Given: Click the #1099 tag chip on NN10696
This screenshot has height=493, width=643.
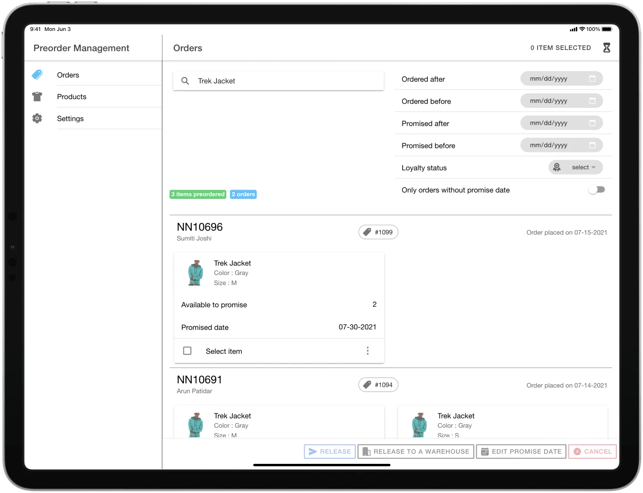Looking at the screenshot, I should coord(378,232).
